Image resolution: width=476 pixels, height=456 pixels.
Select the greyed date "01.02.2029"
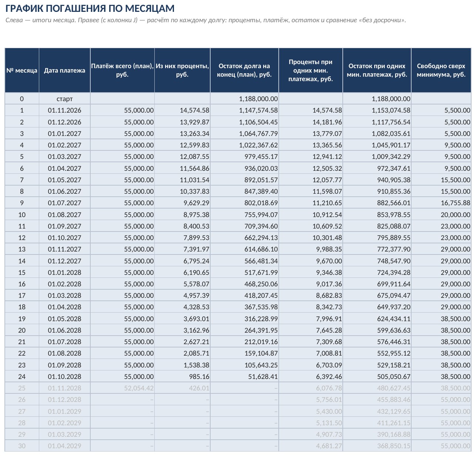[64, 423]
